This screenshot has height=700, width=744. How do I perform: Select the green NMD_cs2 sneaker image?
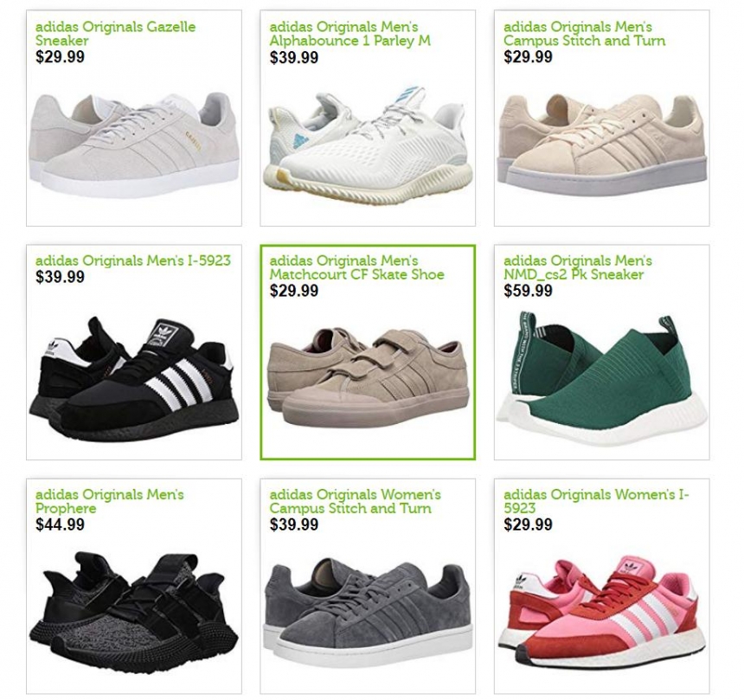click(601, 378)
